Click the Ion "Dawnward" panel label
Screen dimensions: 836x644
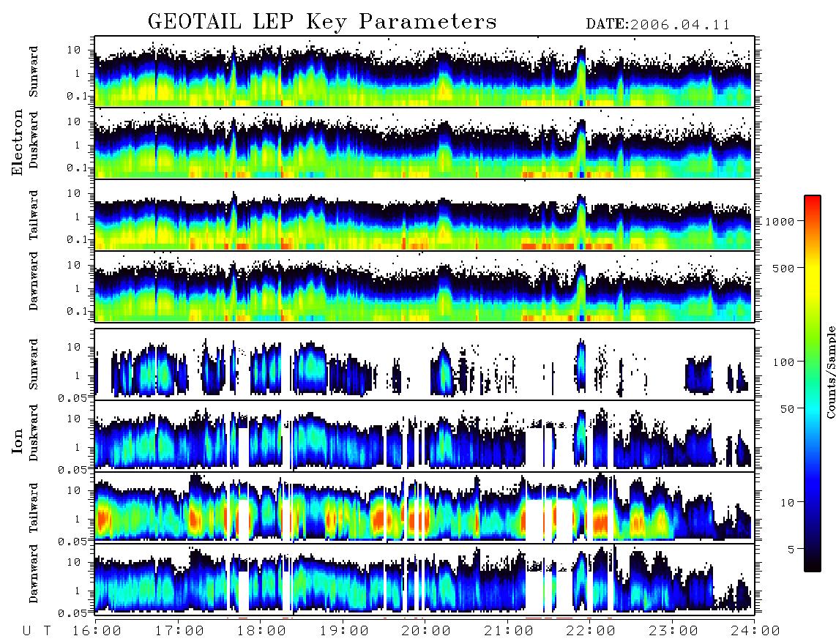click(34, 574)
